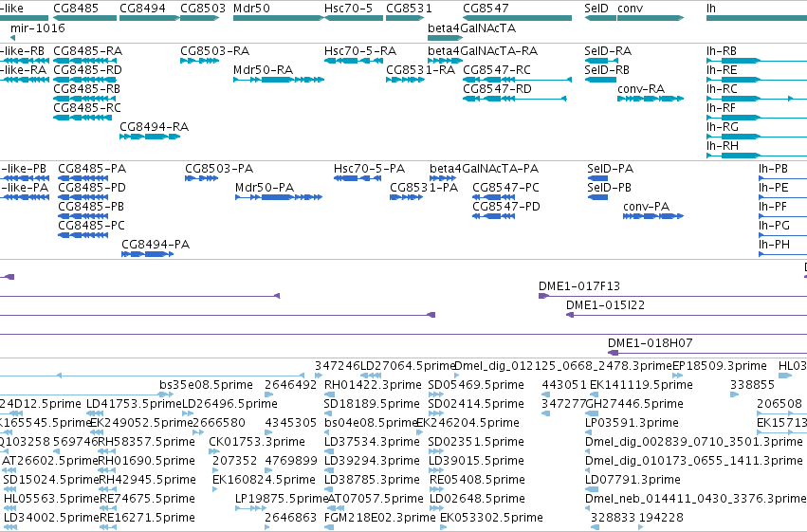Select the CG8503 gene feature

(x=200, y=18)
